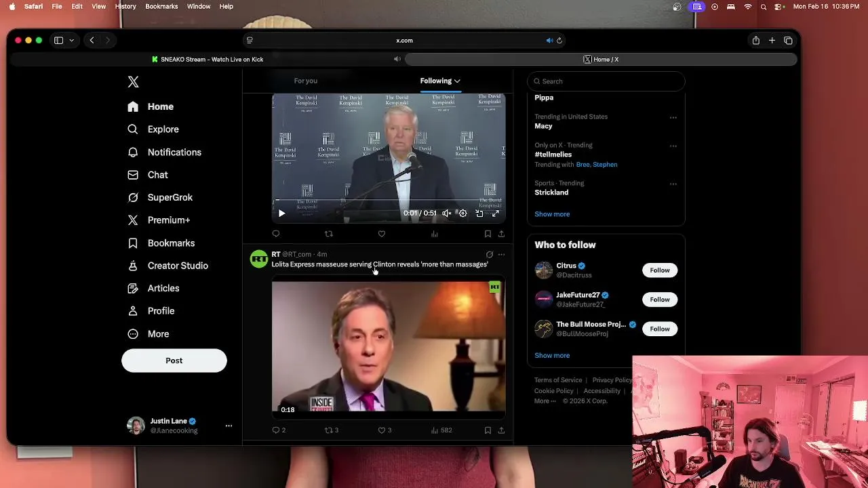Image resolution: width=868 pixels, height=488 pixels.
Task: Toggle picture-in-picture on the press conference video
Action: [x=479, y=213]
